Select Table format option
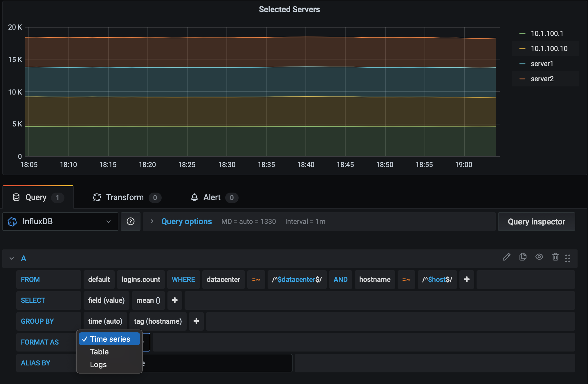Image resolution: width=588 pixels, height=384 pixels. pyautogui.click(x=99, y=352)
